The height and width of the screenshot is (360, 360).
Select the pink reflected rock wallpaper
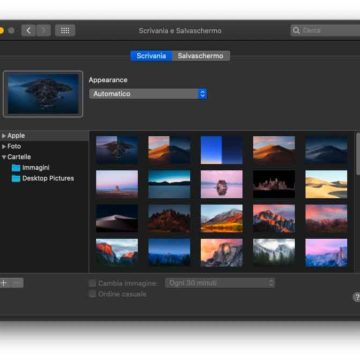coord(222,184)
